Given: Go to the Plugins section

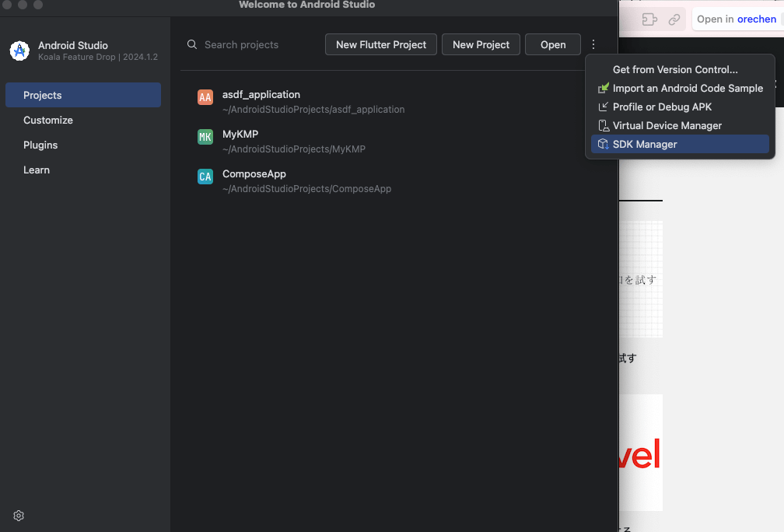Looking at the screenshot, I should (83, 145).
